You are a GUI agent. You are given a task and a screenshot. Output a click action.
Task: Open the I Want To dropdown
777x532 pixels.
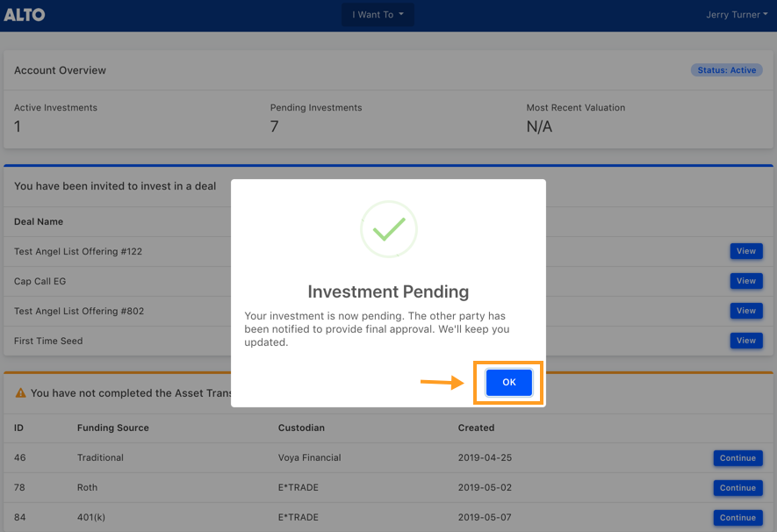coord(378,15)
